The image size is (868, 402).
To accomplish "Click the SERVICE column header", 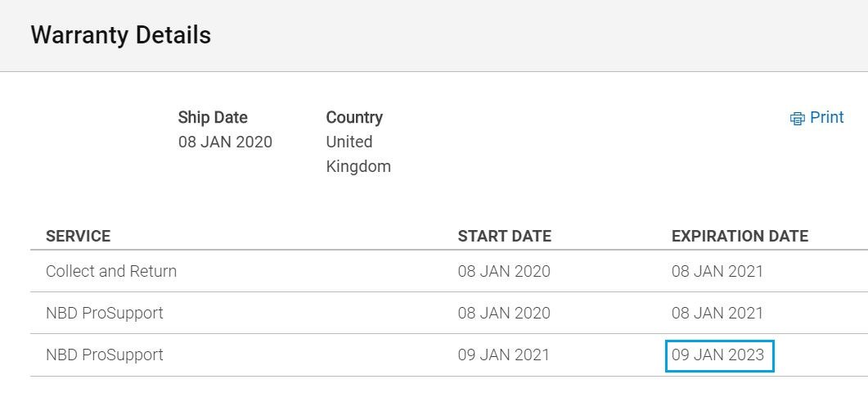I will (78, 236).
